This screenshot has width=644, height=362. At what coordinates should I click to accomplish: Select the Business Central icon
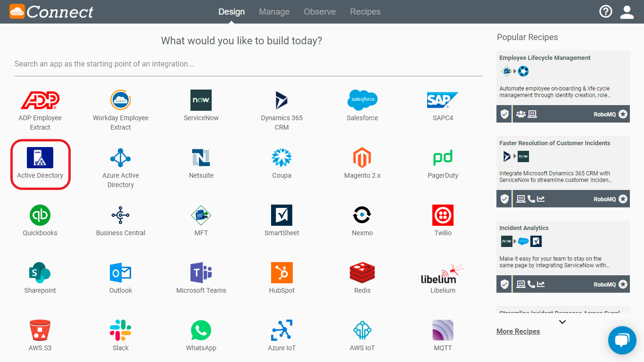(x=121, y=215)
